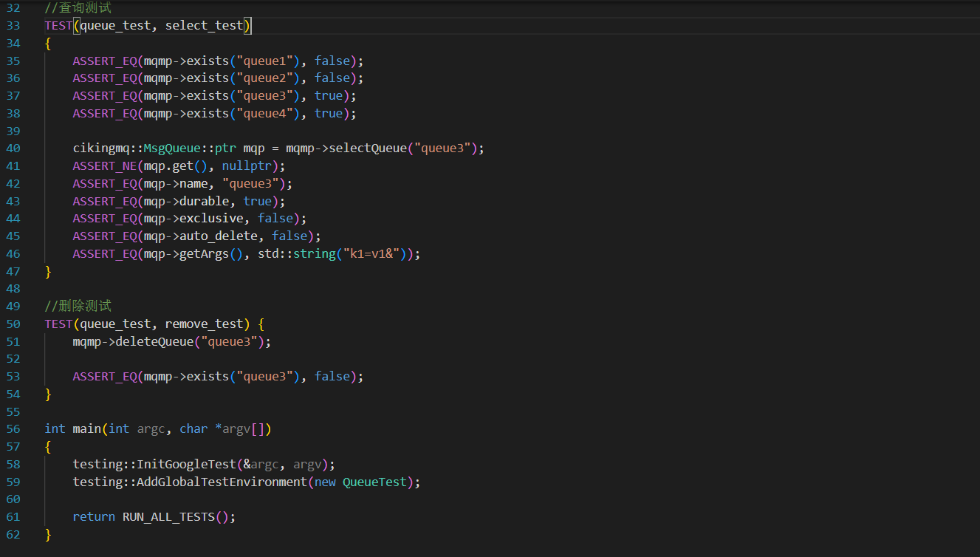This screenshot has height=557, width=980.
Task: Click the comment //查询测试
Action: [78, 7]
